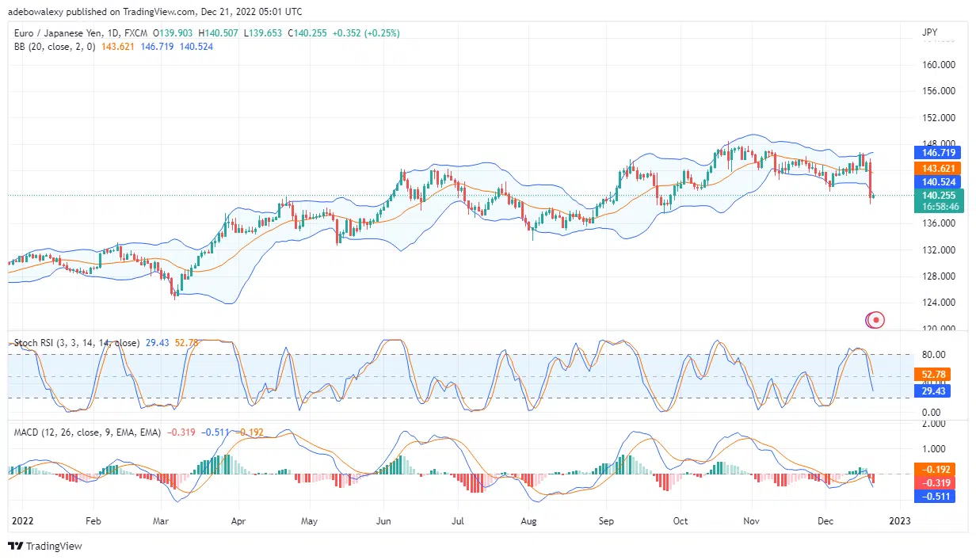Click the 2023 label on the time axis

pyautogui.click(x=900, y=522)
